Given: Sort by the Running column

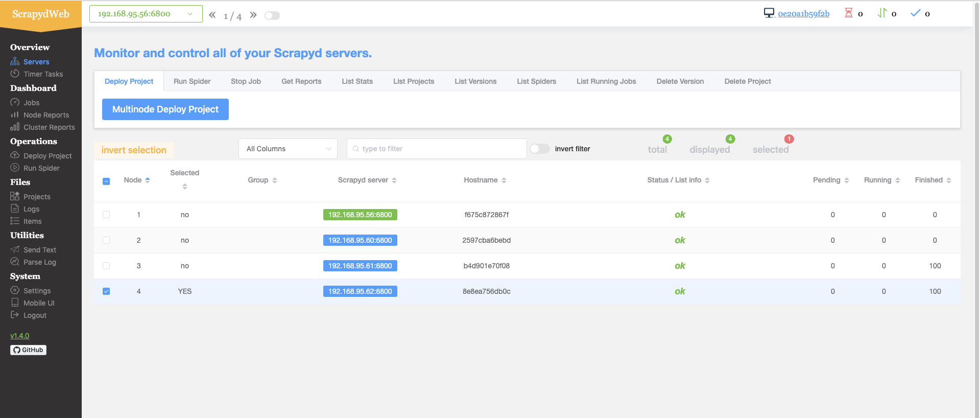Looking at the screenshot, I should coord(898,180).
